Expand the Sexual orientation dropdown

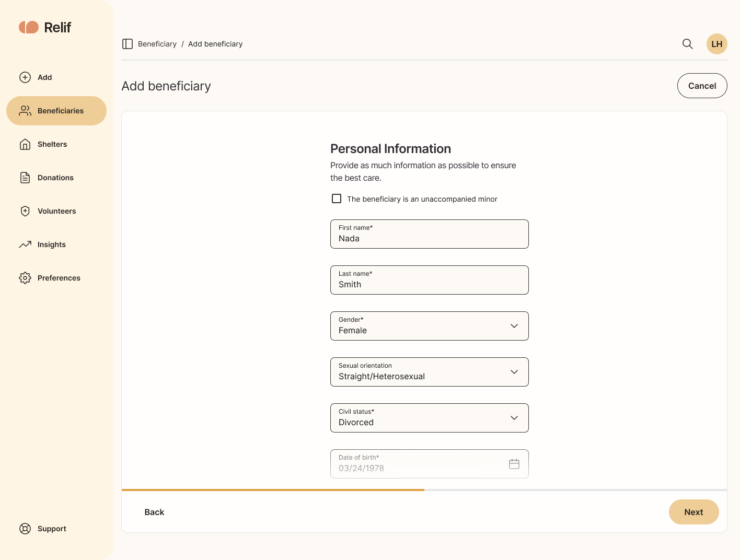pyautogui.click(x=430, y=372)
